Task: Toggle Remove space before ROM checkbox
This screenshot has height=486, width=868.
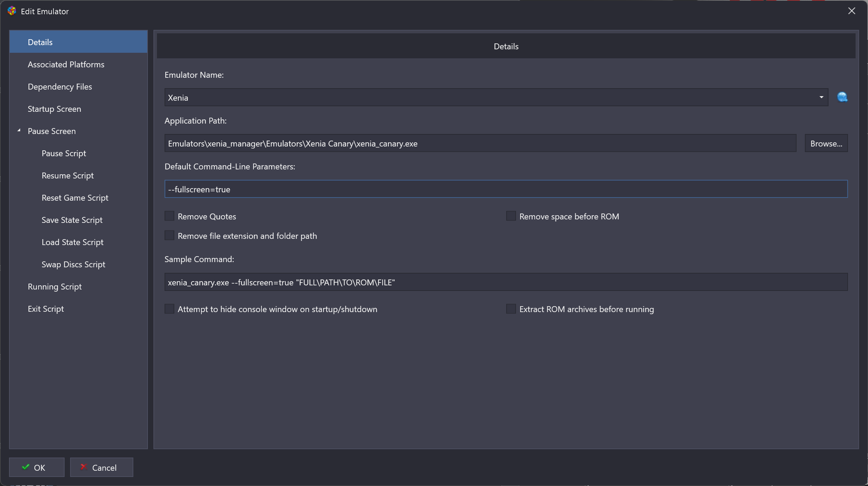Action: 511,216
